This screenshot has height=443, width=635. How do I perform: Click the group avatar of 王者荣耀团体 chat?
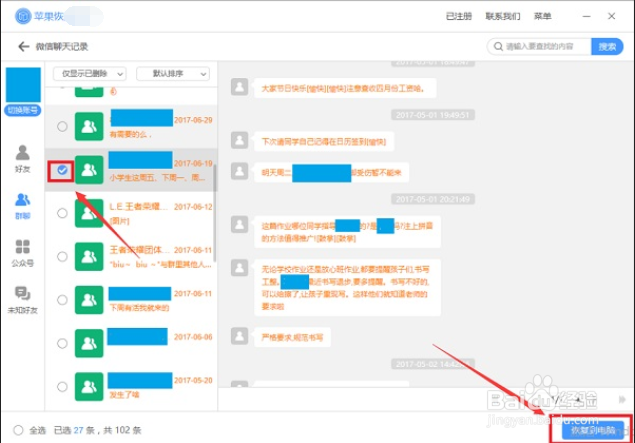(89, 256)
